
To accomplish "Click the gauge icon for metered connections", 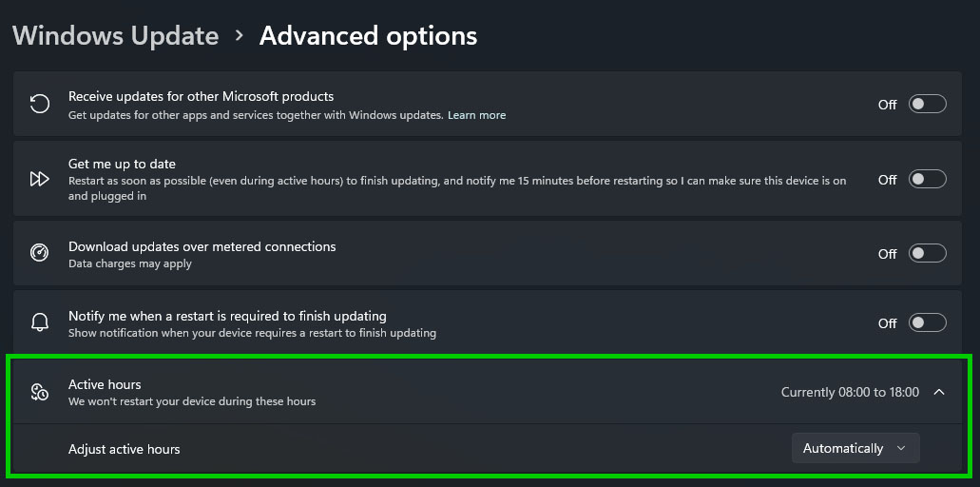I will (40, 253).
